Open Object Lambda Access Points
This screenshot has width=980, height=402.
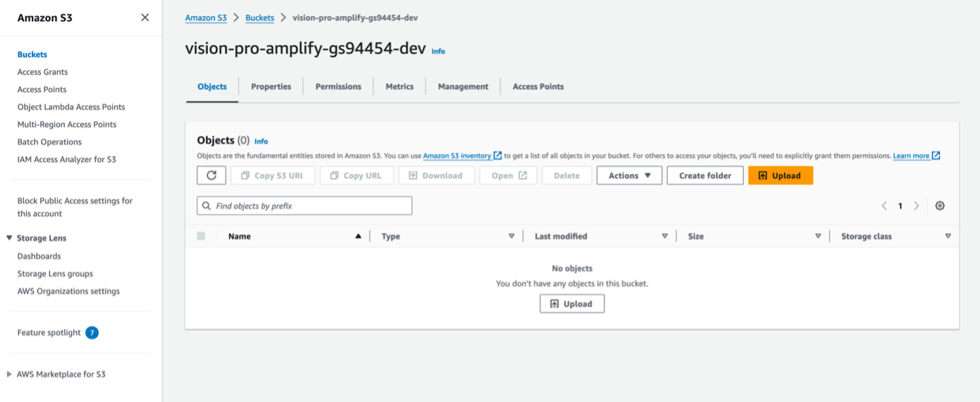click(x=71, y=107)
